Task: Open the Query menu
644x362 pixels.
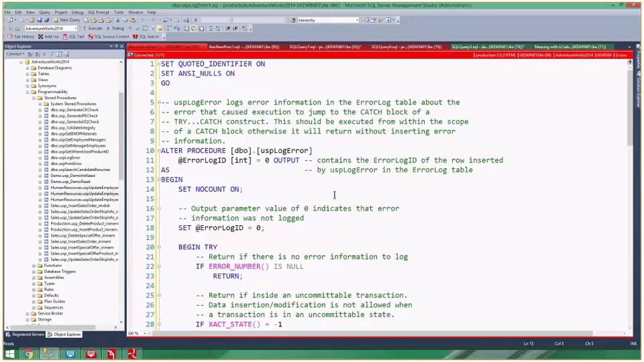Action: coord(44,12)
